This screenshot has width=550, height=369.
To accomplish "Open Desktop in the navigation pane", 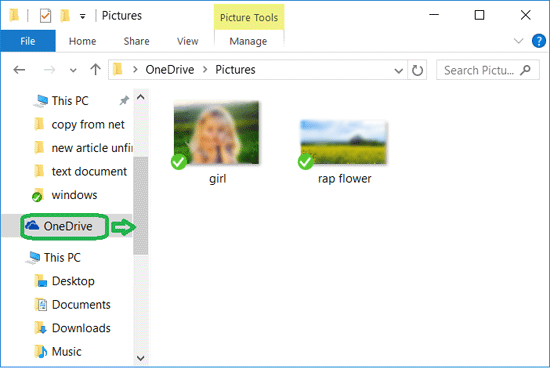I will pos(65,281).
